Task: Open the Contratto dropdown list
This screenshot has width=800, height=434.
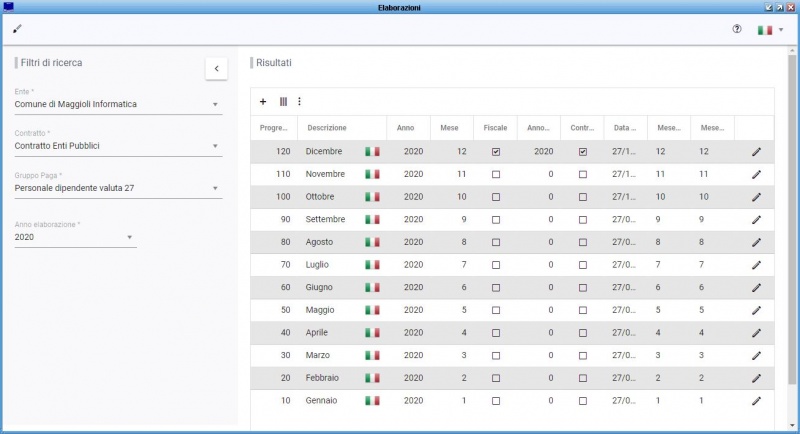Action: coord(215,146)
